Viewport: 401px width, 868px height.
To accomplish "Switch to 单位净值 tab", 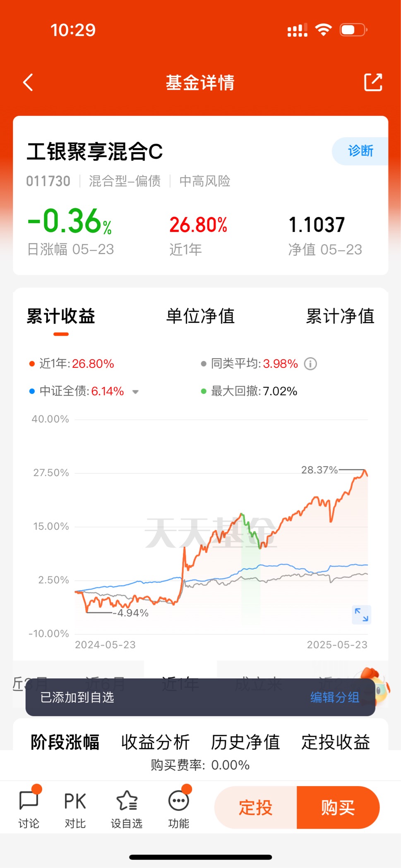I will point(200,316).
